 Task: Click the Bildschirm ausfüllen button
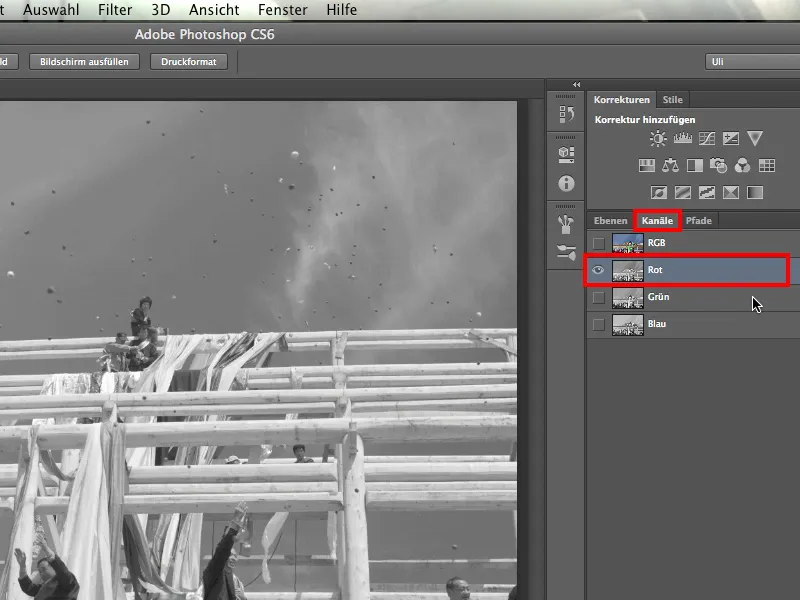84,62
